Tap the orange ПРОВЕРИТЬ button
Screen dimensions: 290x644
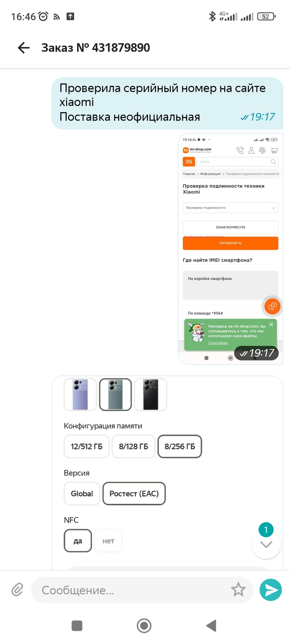pyautogui.click(x=230, y=243)
